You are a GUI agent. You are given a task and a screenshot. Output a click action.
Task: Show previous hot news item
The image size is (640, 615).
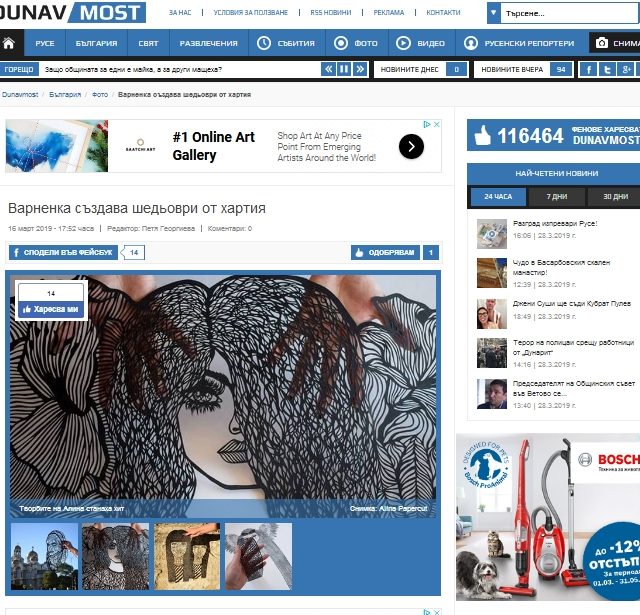point(328,69)
